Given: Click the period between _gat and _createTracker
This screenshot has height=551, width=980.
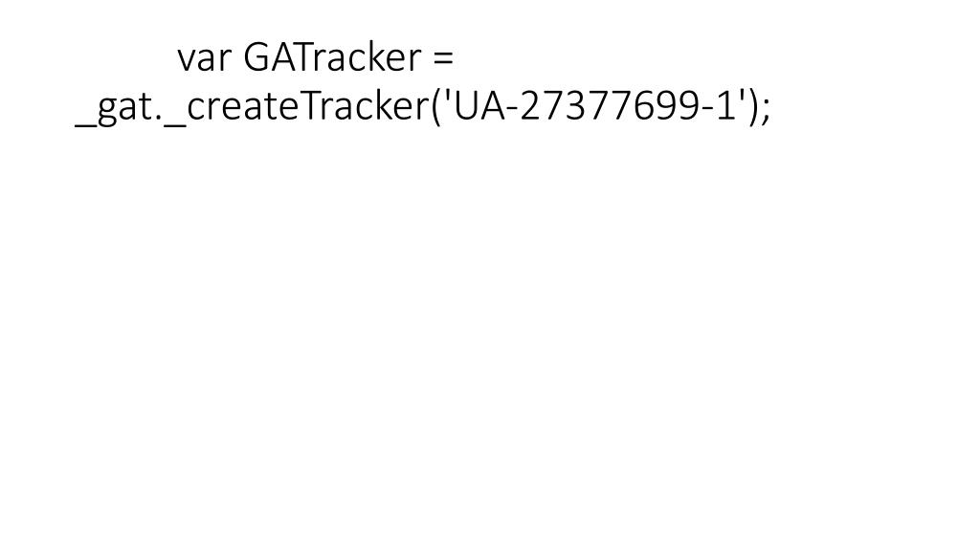Looking at the screenshot, I should click(160, 119).
